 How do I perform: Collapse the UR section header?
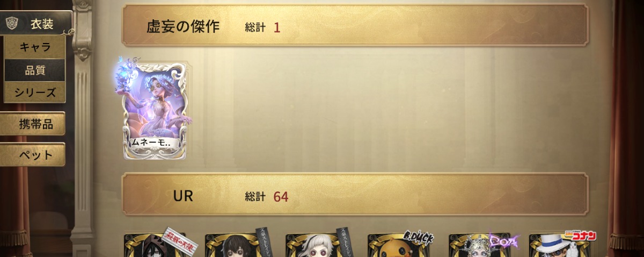coord(355,195)
